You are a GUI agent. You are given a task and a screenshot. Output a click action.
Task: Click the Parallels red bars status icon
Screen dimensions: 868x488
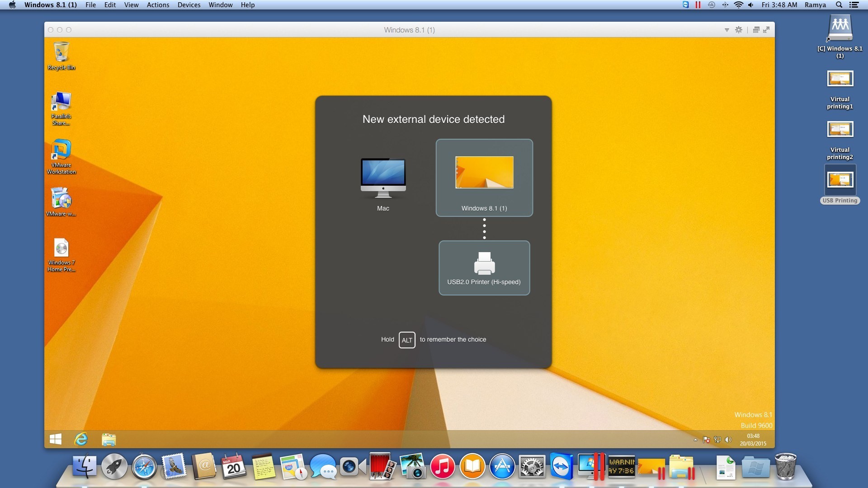coord(698,5)
